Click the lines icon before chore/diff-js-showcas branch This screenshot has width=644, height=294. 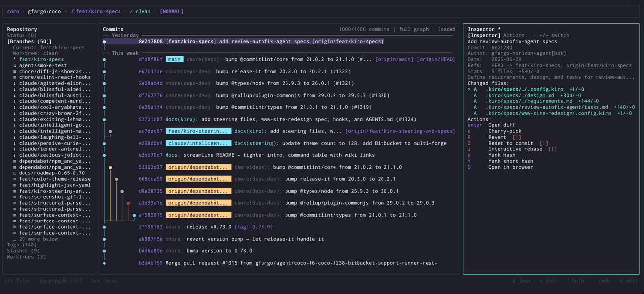pos(14,72)
